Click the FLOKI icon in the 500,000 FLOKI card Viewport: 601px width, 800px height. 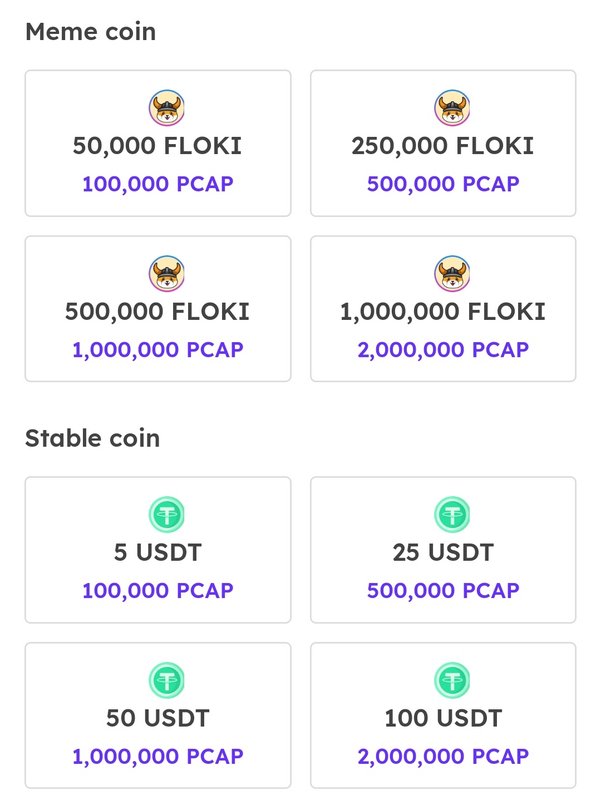[x=166, y=273]
